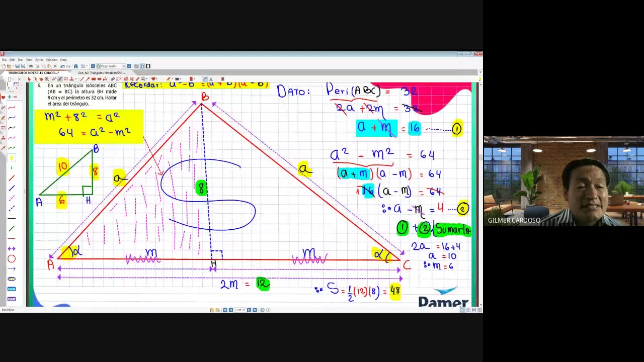Pick the yellow highlighter favorite in sidebar
Viewport: 644px width, 362px height.
click(x=12, y=158)
